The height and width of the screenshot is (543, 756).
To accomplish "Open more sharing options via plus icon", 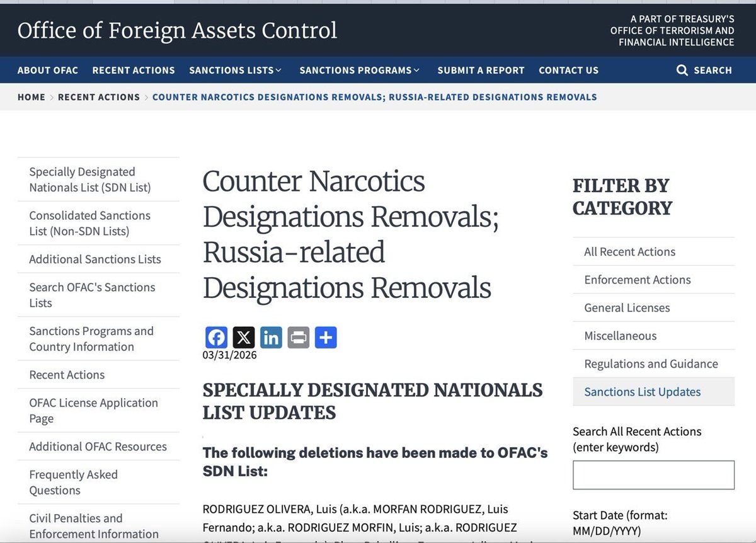I will [326, 337].
